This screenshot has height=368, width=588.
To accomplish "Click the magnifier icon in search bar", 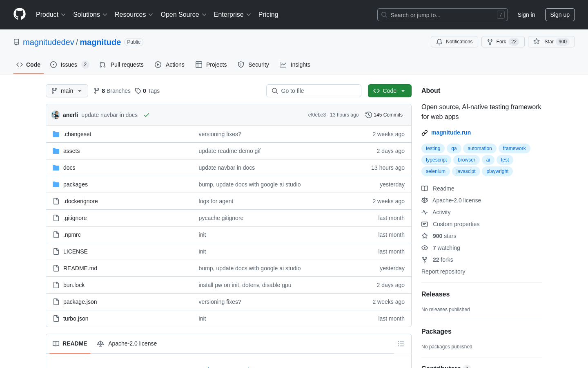I will pyautogui.click(x=384, y=15).
